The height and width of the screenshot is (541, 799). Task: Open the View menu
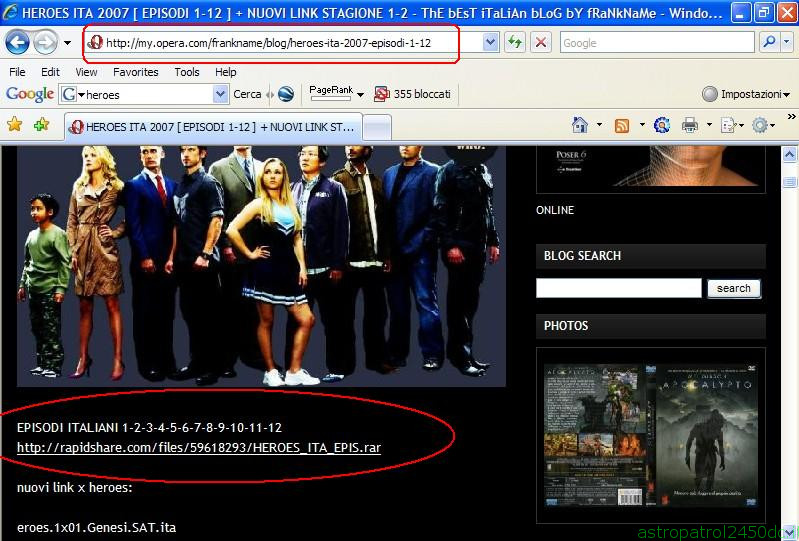click(x=86, y=72)
